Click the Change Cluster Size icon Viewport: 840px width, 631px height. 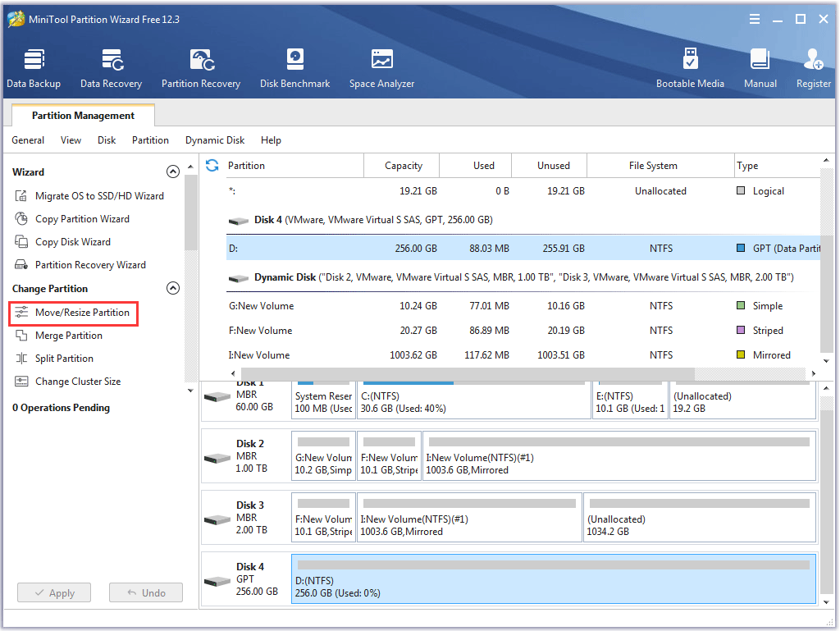click(x=21, y=382)
